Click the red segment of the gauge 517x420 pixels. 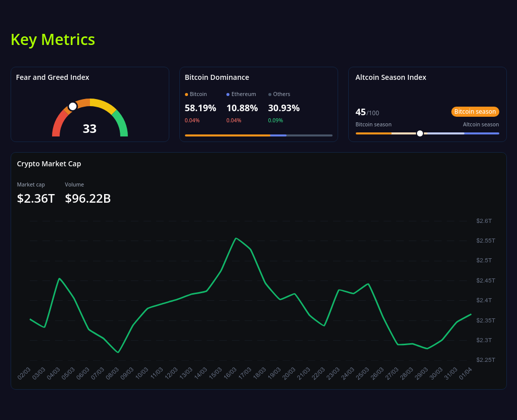pos(56,126)
